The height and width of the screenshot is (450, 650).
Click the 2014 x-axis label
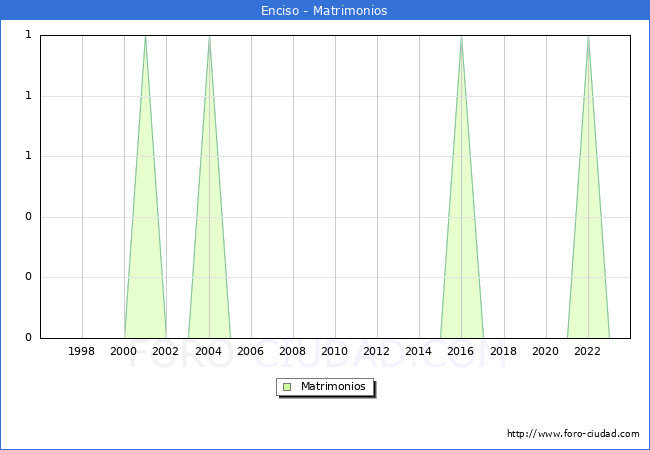[419, 351]
